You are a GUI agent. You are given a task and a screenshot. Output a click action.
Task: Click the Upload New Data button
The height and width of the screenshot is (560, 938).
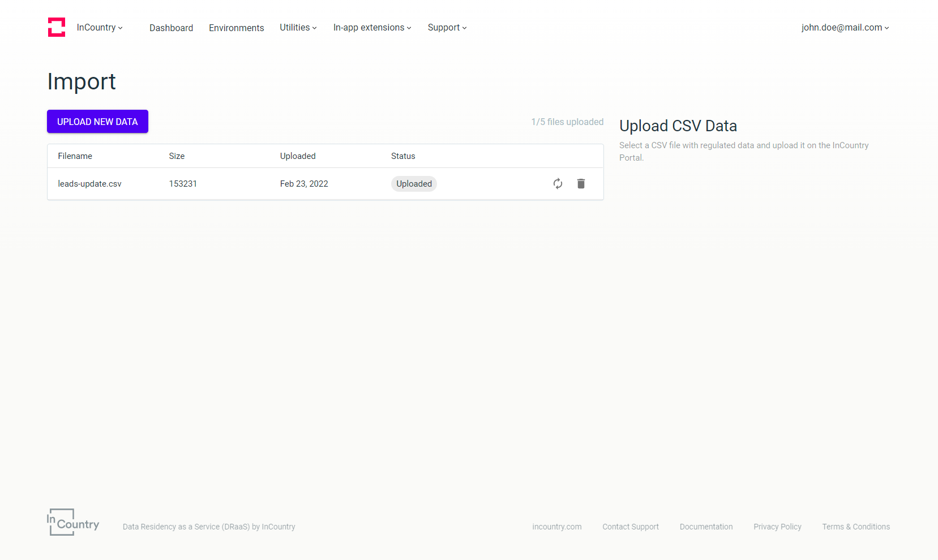tap(97, 122)
